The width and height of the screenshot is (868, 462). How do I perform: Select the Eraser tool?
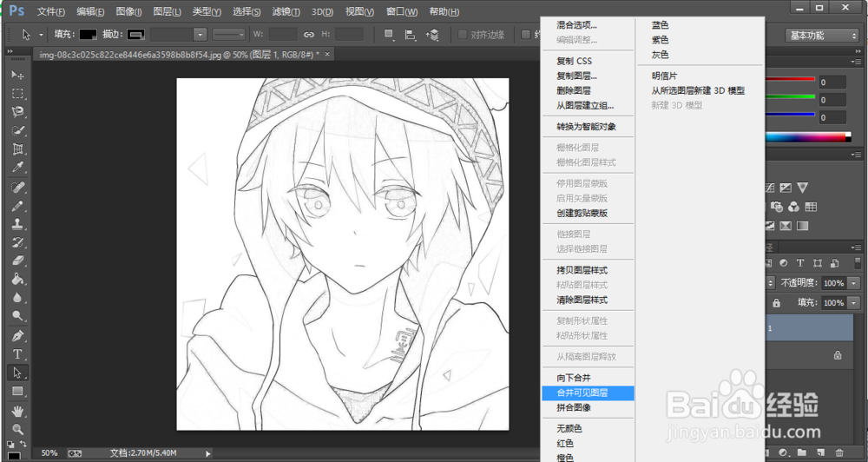tap(17, 261)
